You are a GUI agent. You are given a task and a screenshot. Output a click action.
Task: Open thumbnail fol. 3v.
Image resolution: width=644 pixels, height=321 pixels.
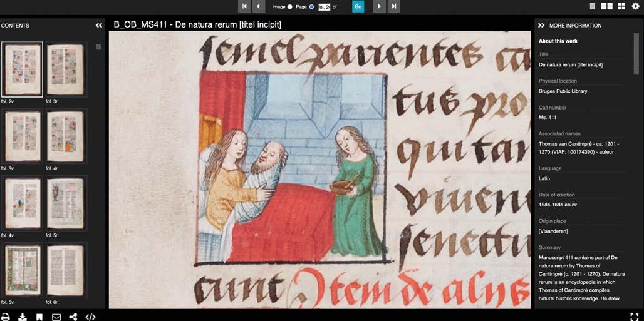23,136
